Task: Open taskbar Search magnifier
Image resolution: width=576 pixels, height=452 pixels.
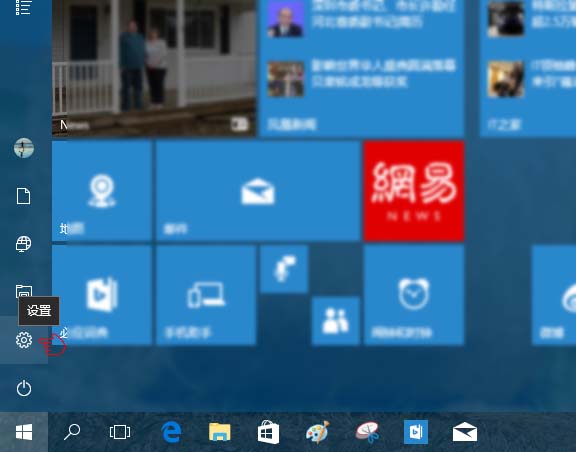Action: click(72, 432)
